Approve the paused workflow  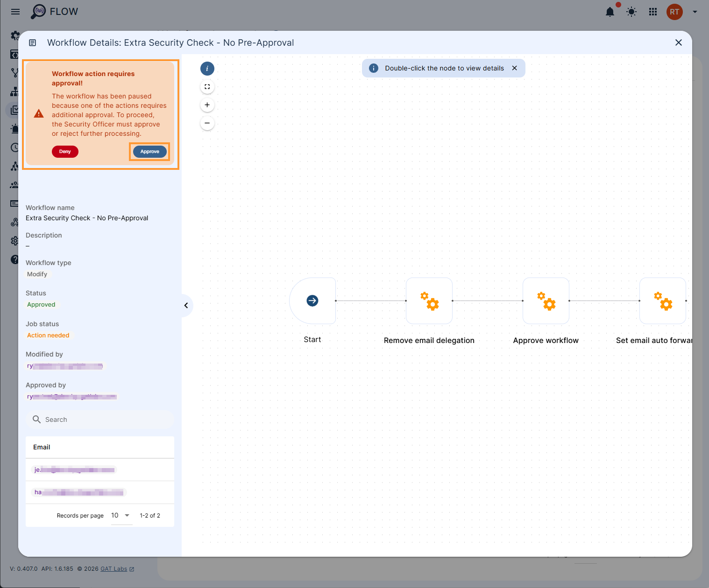pyautogui.click(x=149, y=151)
